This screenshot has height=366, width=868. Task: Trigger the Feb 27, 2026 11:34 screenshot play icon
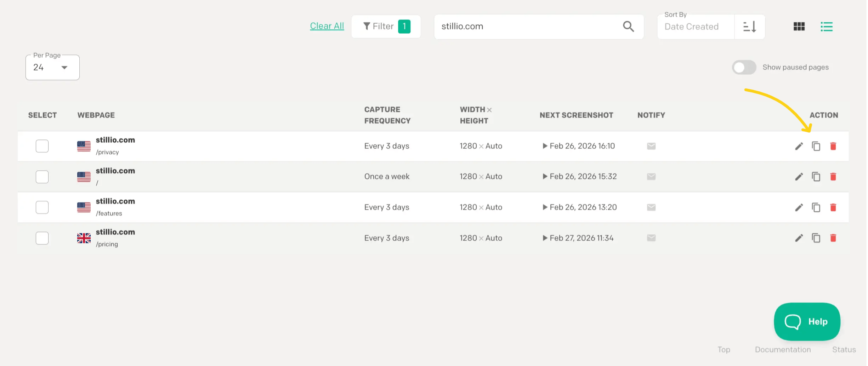(545, 238)
